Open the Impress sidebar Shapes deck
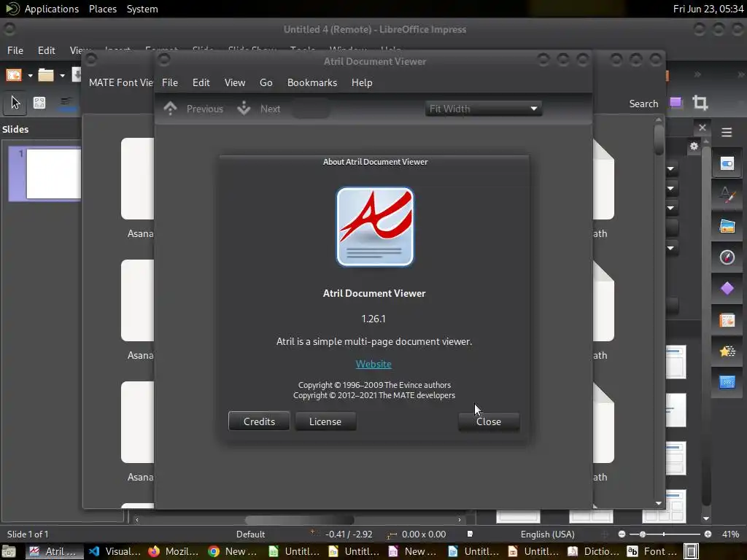Image resolution: width=747 pixels, height=560 pixels. coord(727,289)
